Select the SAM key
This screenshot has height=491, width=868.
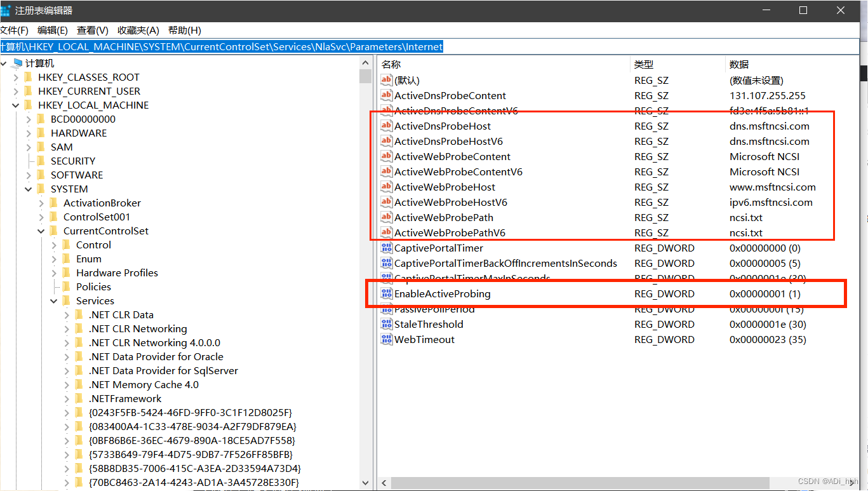[62, 147]
